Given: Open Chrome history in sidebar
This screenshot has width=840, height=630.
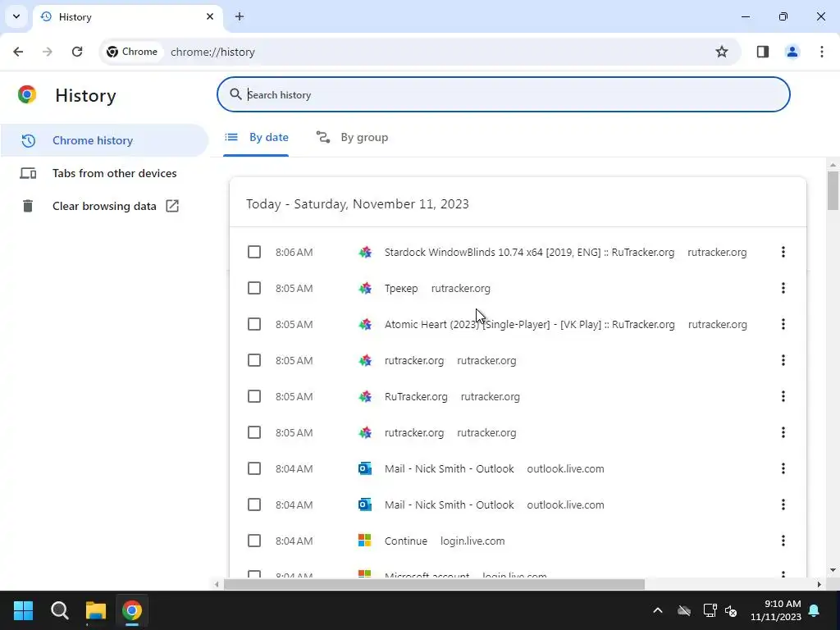Looking at the screenshot, I should (x=104, y=140).
